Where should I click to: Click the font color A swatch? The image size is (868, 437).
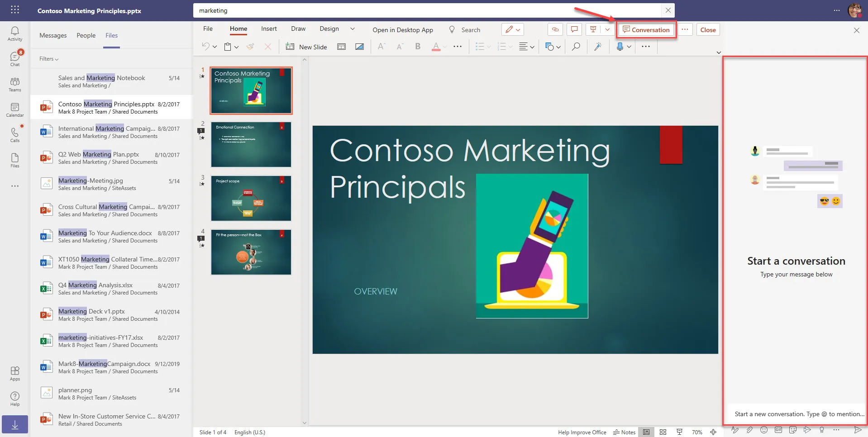point(436,47)
